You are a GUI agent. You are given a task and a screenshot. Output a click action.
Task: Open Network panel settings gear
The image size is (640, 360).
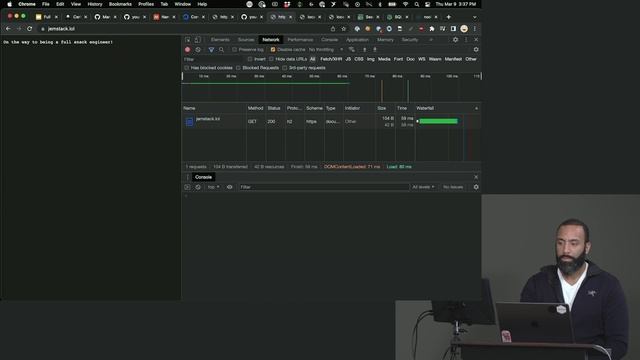pyautogui.click(x=476, y=49)
